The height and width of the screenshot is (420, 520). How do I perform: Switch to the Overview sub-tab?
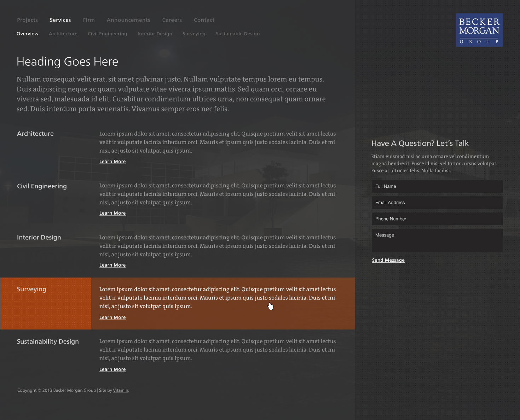point(28,34)
